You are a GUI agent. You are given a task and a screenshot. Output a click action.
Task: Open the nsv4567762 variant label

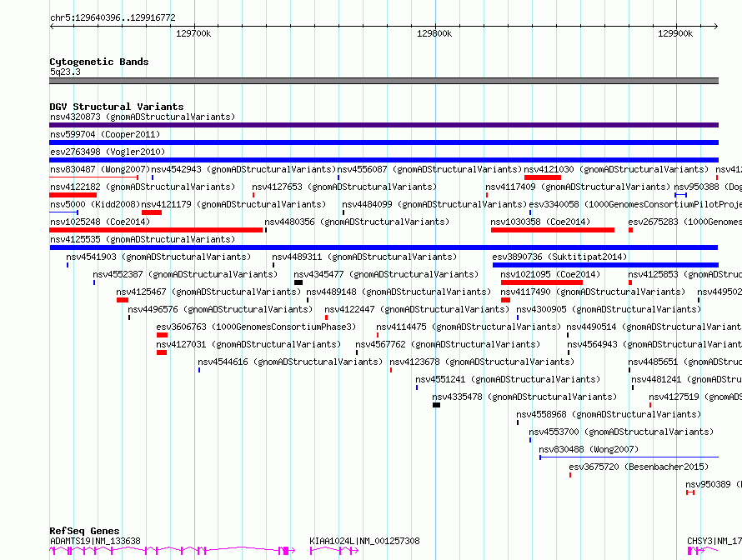[x=448, y=344]
